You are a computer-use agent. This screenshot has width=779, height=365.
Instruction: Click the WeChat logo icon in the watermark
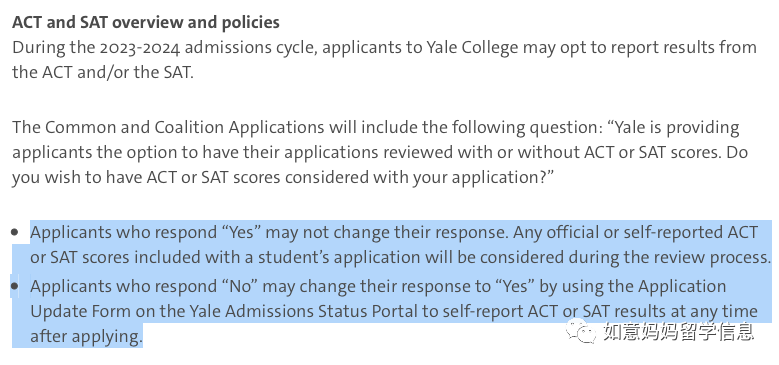[x=581, y=331]
